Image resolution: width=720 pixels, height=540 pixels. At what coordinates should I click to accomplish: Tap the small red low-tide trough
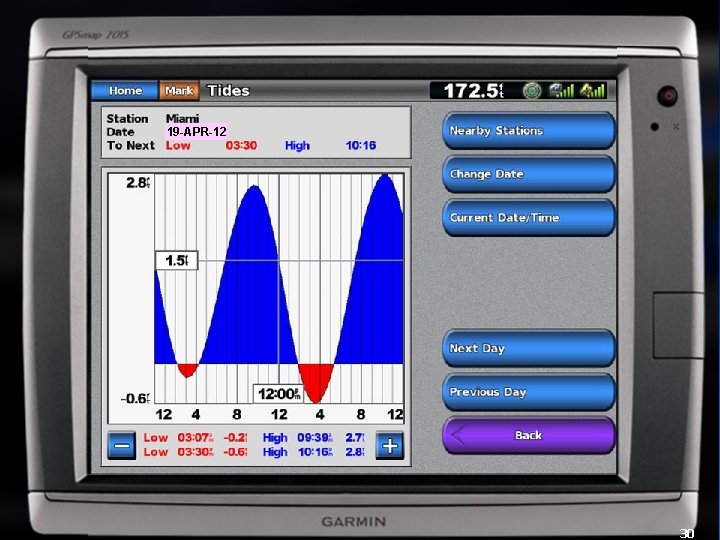tap(187, 370)
